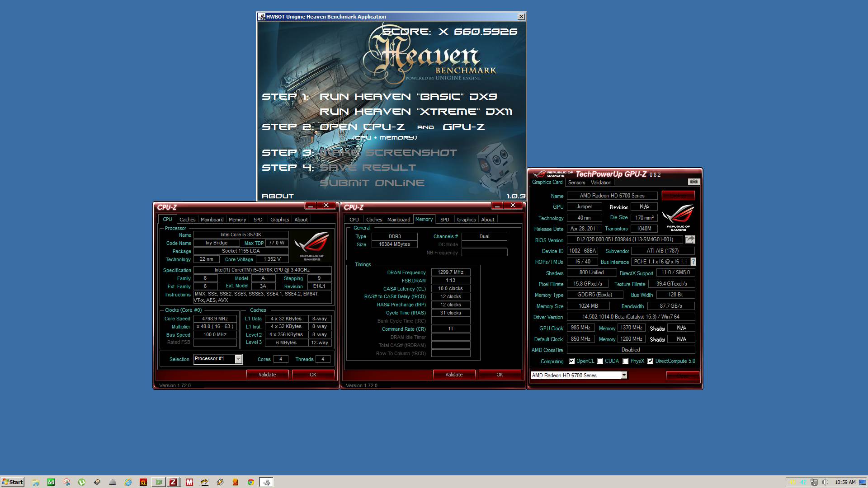This screenshot has height=488, width=868.
Task: Click Validate in the CPU-Z Memory window
Action: tap(454, 375)
